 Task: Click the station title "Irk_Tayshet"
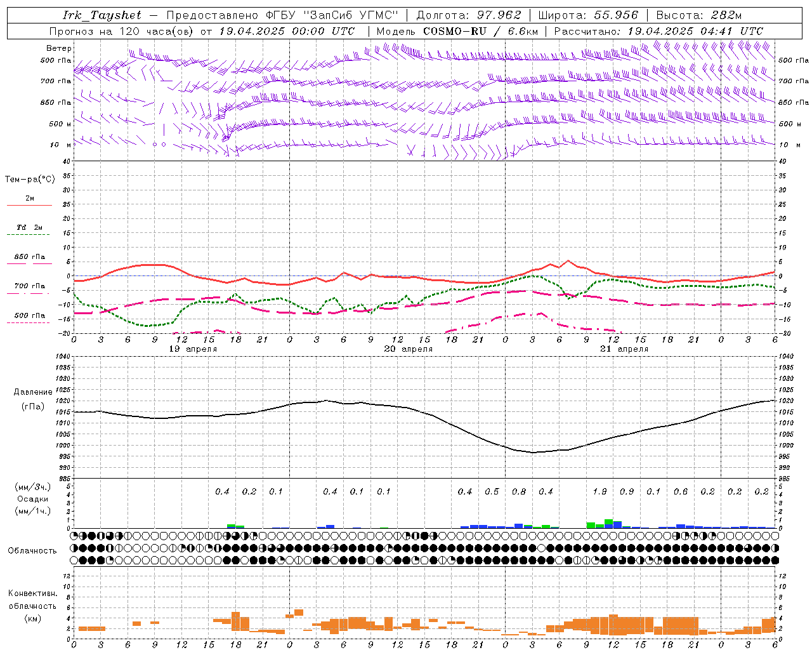(x=102, y=15)
